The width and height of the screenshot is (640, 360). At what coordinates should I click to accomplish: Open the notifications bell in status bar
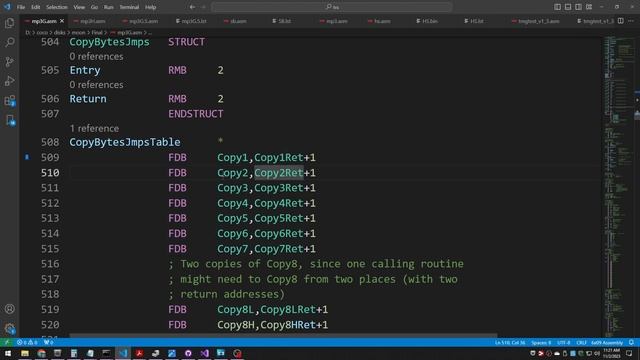(631, 342)
